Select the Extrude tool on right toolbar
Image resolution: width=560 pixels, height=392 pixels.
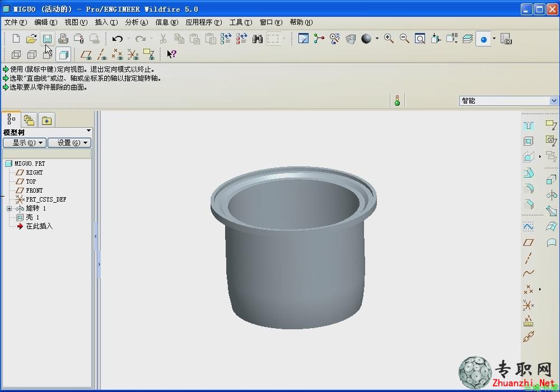pos(552,179)
